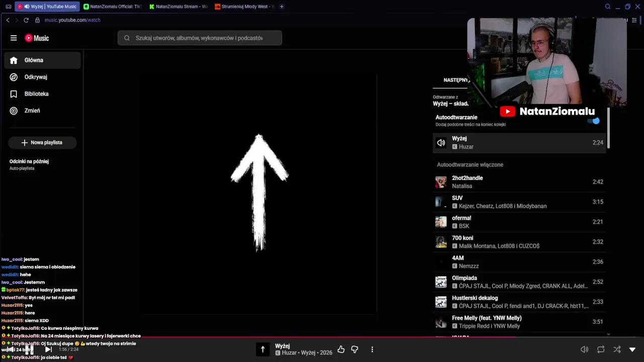This screenshot has width=644, height=362.
Task: Click the oferma! album thumbnail
Action: click(x=441, y=222)
